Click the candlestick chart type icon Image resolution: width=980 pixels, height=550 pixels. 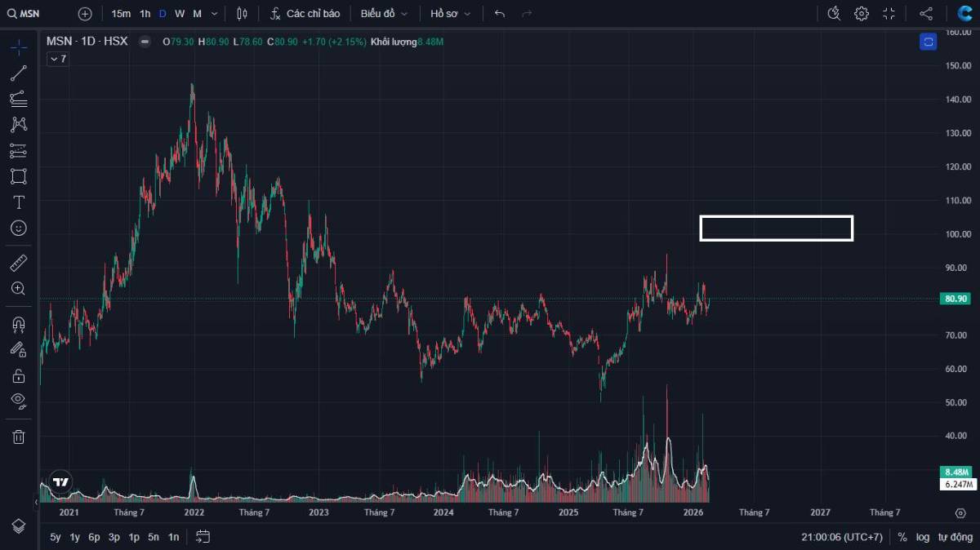tap(241, 14)
